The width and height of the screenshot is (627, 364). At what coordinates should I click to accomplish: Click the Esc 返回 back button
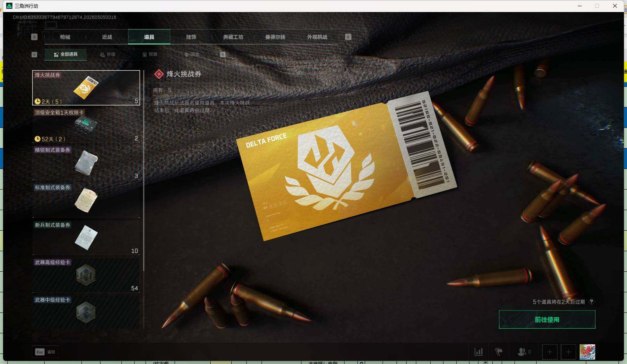(45, 352)
